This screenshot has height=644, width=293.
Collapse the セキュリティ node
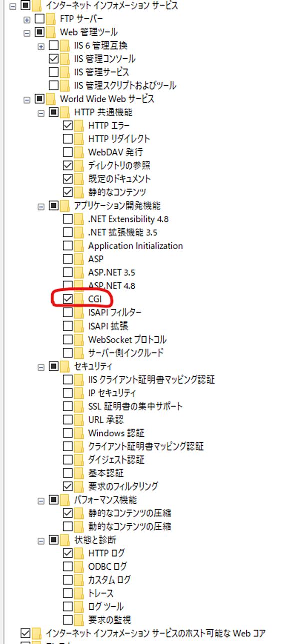(41, 367)
